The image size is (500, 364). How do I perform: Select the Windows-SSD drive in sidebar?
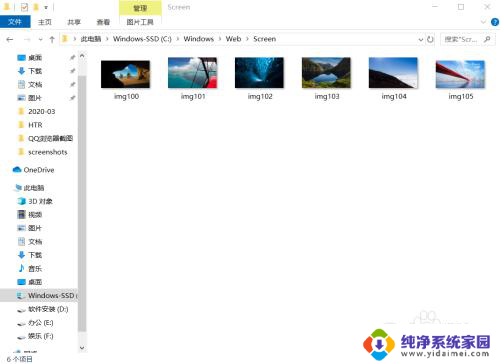(39, 296)
